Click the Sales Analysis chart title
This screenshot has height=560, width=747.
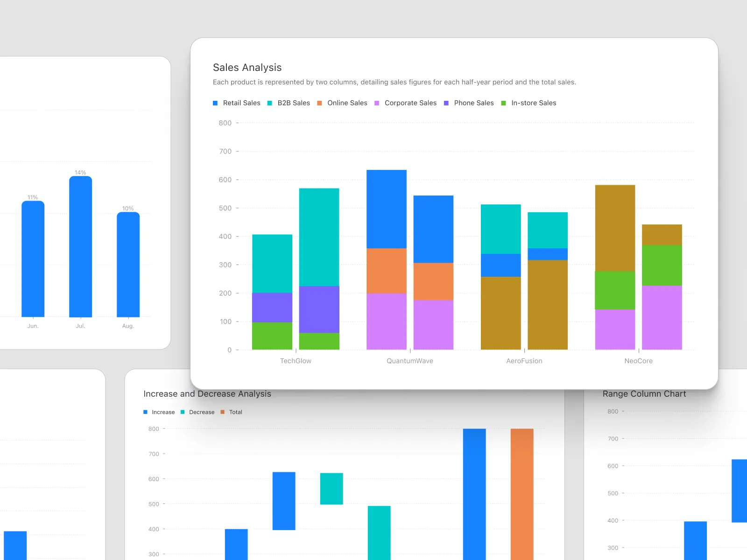(247, 67)
